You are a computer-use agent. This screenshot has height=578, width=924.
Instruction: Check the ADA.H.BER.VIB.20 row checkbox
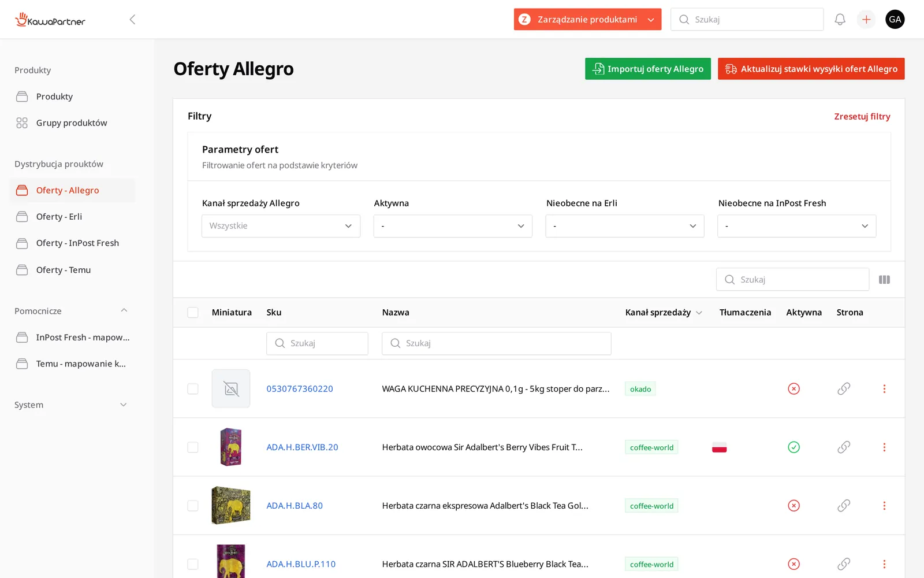tap(193, 447)
